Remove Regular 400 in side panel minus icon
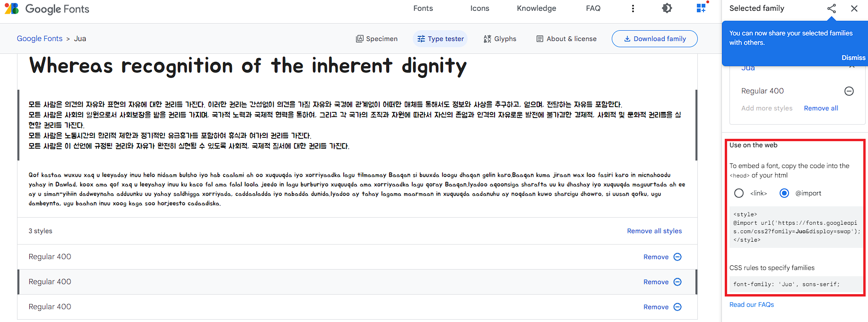Image resolution: width=868 pixels, height=322 pixels. [x=849, y=91]
